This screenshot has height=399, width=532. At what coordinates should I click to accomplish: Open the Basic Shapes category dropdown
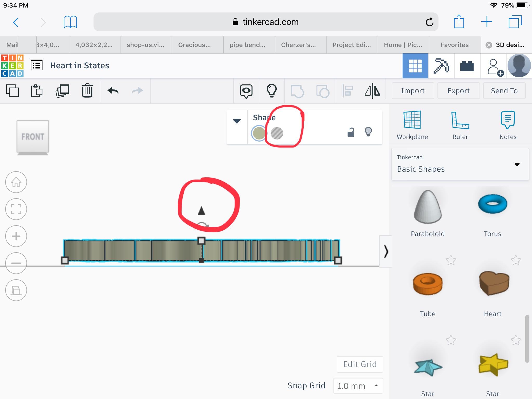tap(460, 164)
